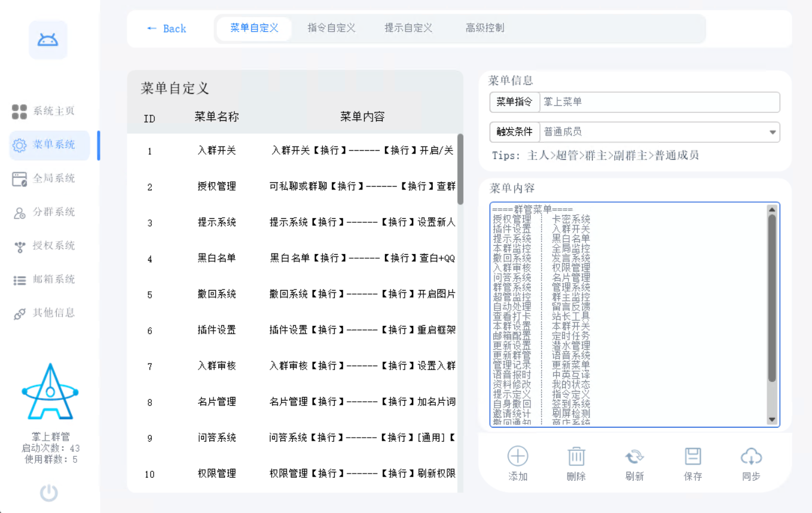
Task: Select the 插件设置 row name
Action: [216, 330]
